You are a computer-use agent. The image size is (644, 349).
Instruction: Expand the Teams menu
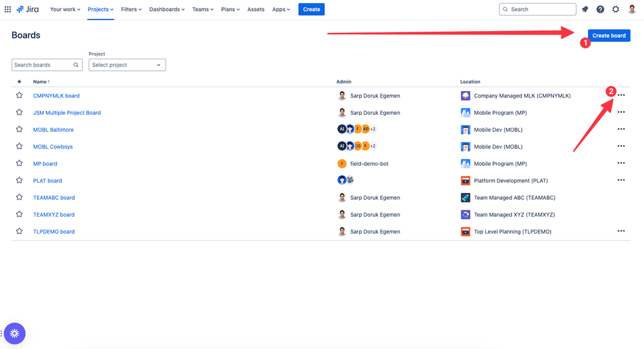click(x=203, y=9)
